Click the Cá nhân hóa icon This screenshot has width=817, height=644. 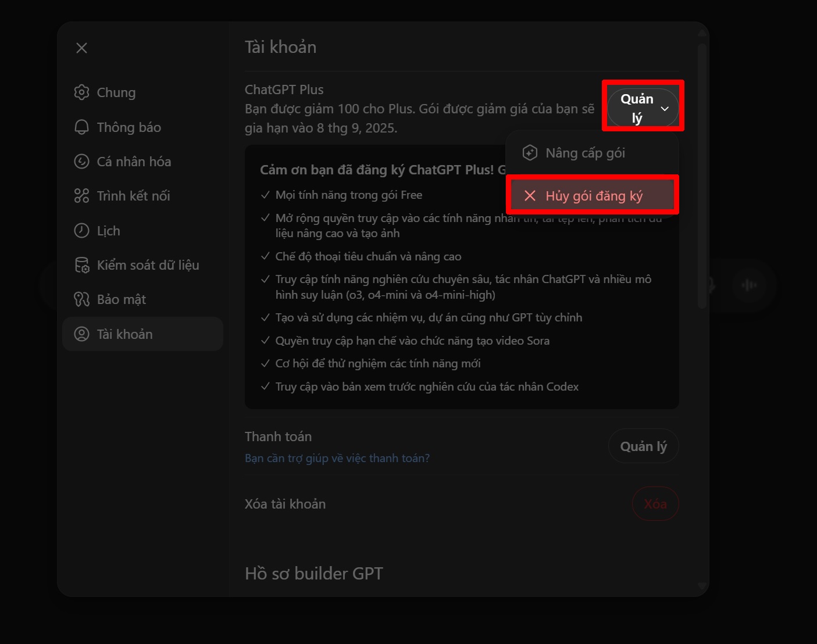tap(81, 162)
